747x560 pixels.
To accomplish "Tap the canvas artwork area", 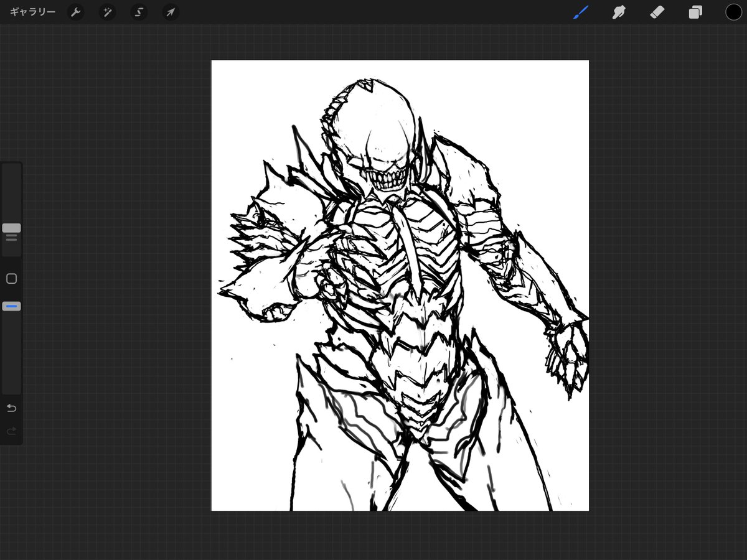I will point(400,286).
